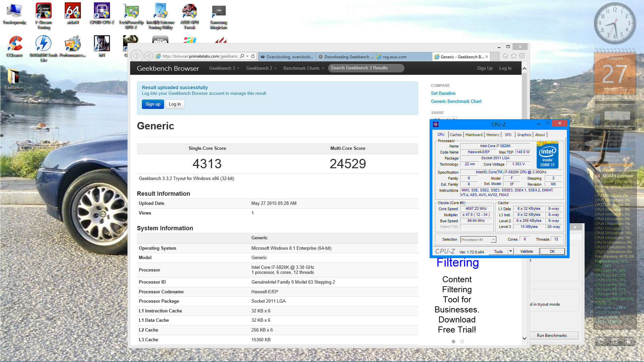Launch DAEMON Tools Lite shortcut

click(x=44, y=49)
